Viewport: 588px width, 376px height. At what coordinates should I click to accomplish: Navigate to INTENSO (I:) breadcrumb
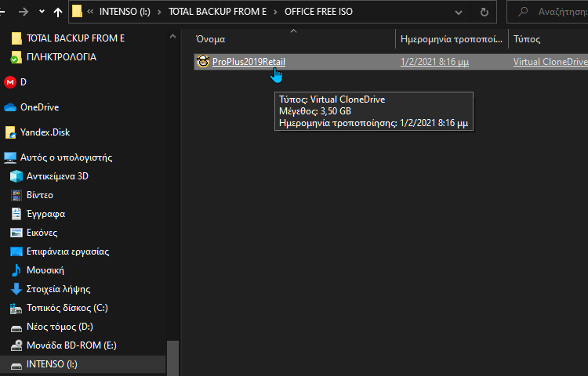point(125,12)
